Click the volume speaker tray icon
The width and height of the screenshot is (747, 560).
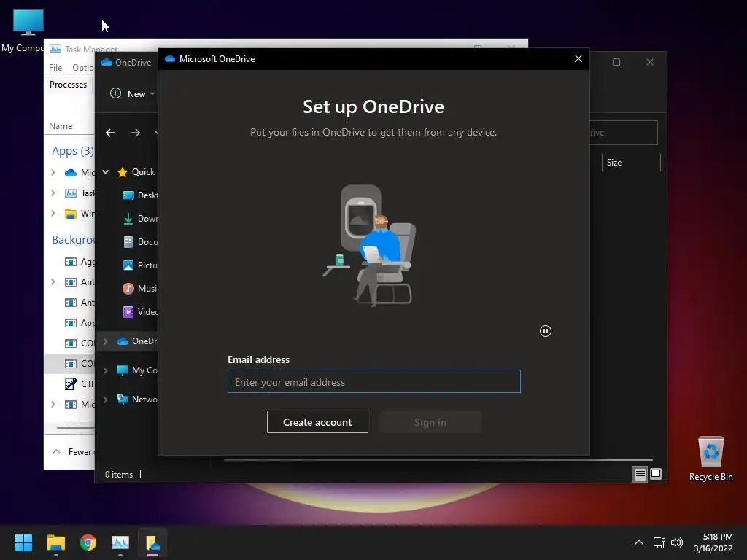pos(676,542)
